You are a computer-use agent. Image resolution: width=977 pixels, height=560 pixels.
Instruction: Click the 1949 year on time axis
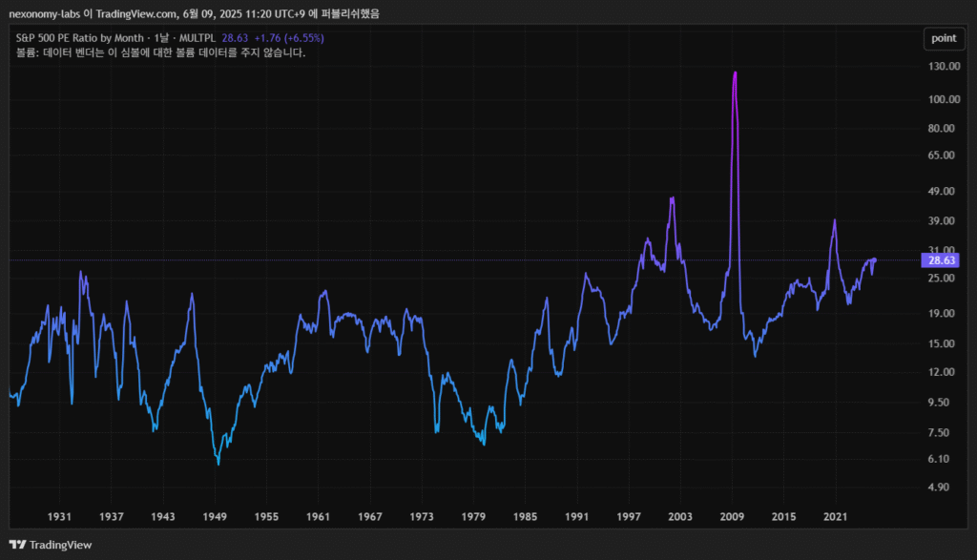coord(215,516)
